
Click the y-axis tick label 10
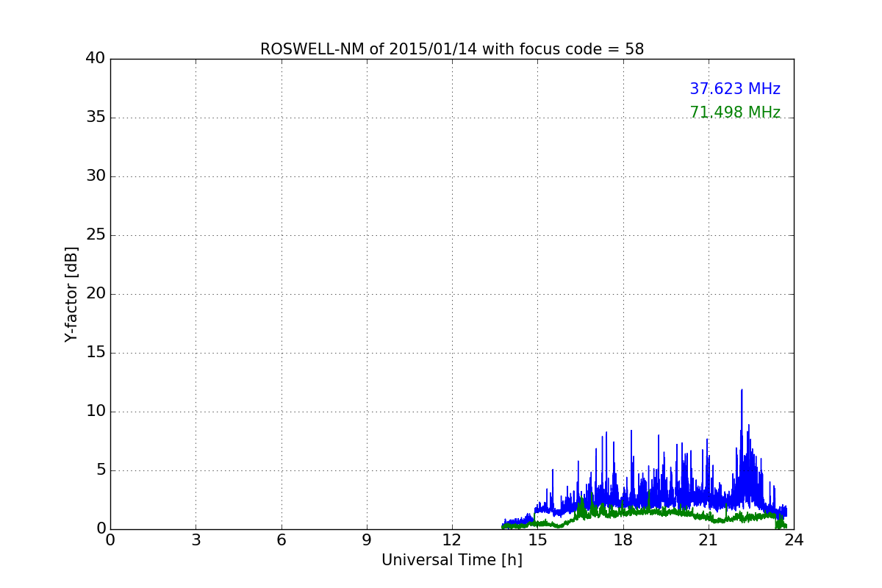[x=96, y=412]
